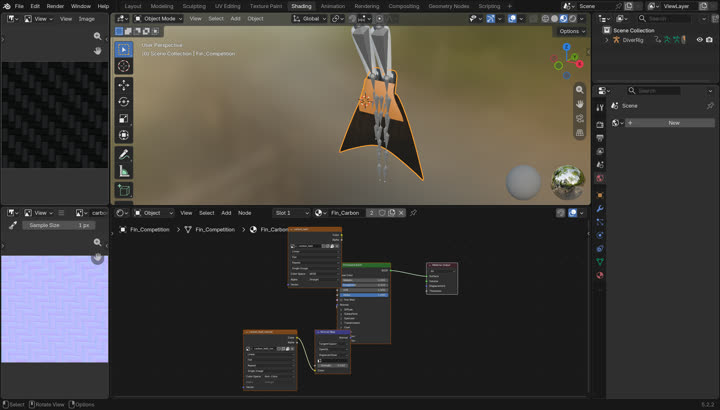Screen dimensions: 720x410
Task: Select the Annotate pencil tool
Action: (124, 154)
